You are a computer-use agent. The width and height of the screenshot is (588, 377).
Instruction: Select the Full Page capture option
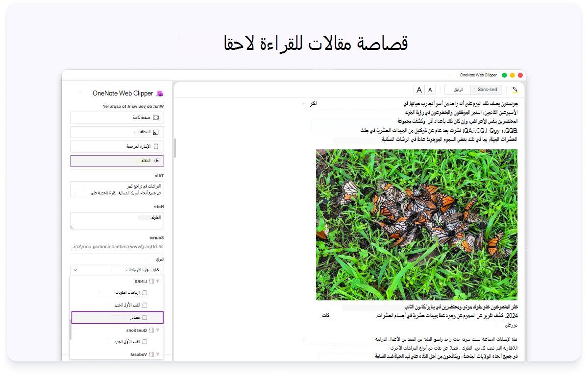(117, 118)
